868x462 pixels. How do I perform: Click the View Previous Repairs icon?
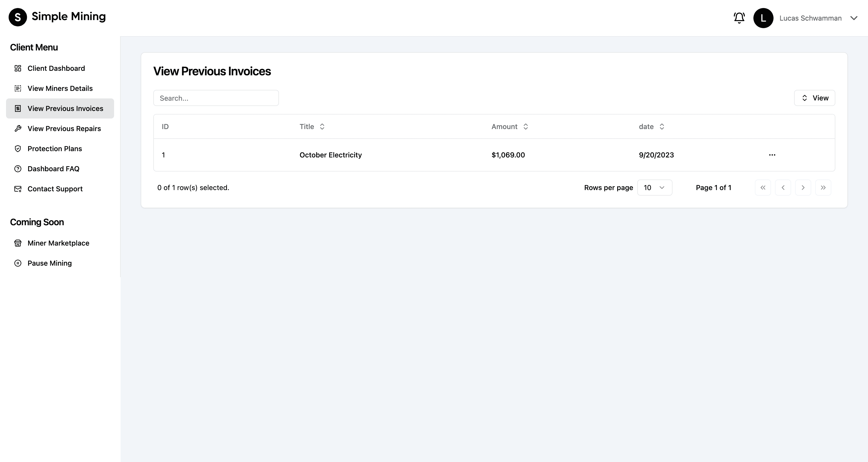click(x=18, y=129)
